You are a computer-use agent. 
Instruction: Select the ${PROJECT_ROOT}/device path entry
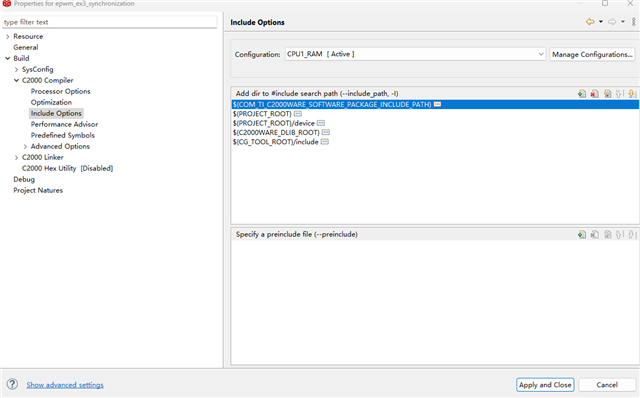pyautogui.click(x=273, y=123)
